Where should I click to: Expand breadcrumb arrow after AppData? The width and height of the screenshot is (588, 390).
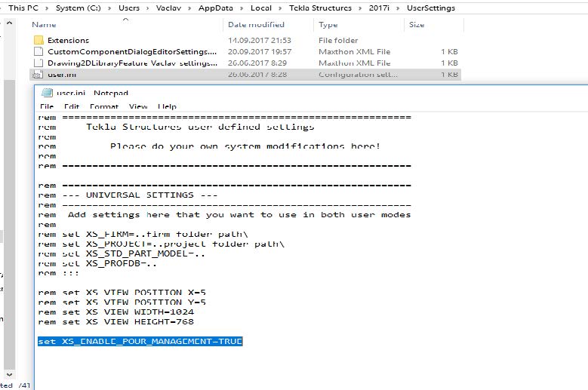point(242,8)
